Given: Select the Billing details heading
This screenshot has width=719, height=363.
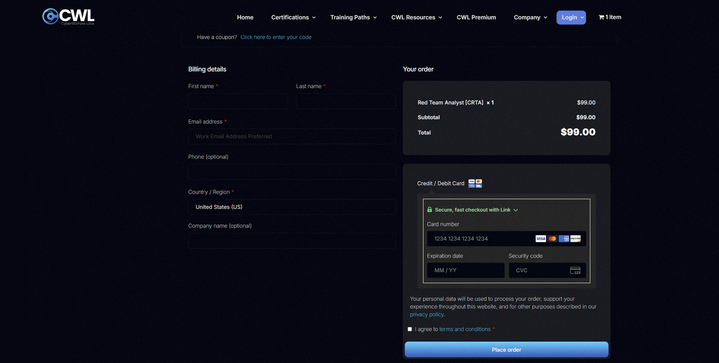Looking at the screenshot, I should (207, 69).
